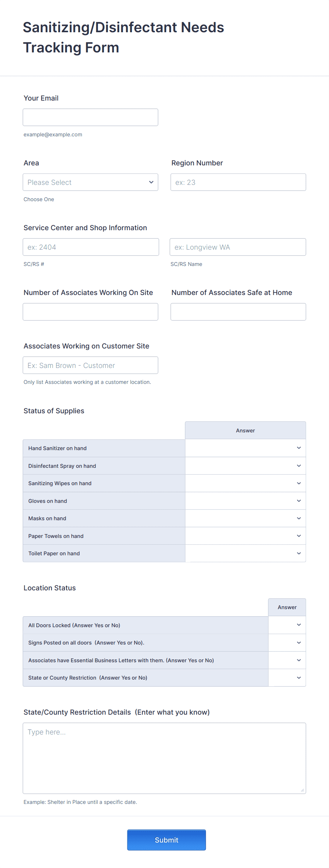Open All Doors Locked answer dropdown
The height and width of the screenshot is (868, 329).
tap(287, 625)
